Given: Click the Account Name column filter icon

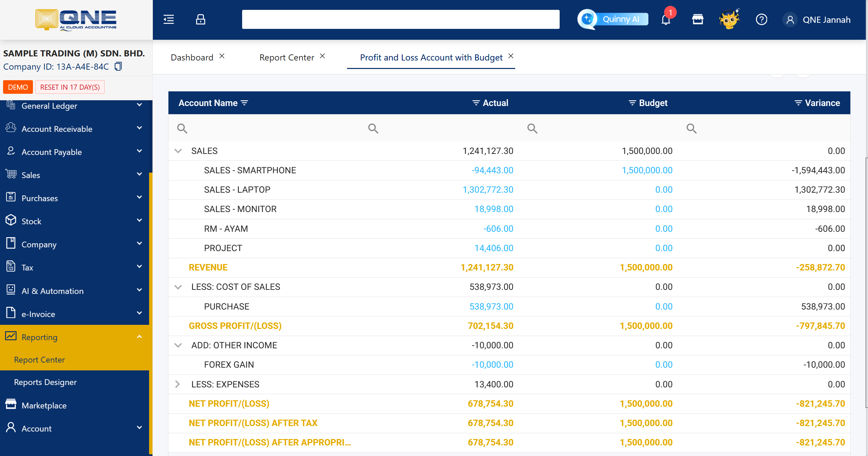Looking at the screenshot, I should (245, 103).
